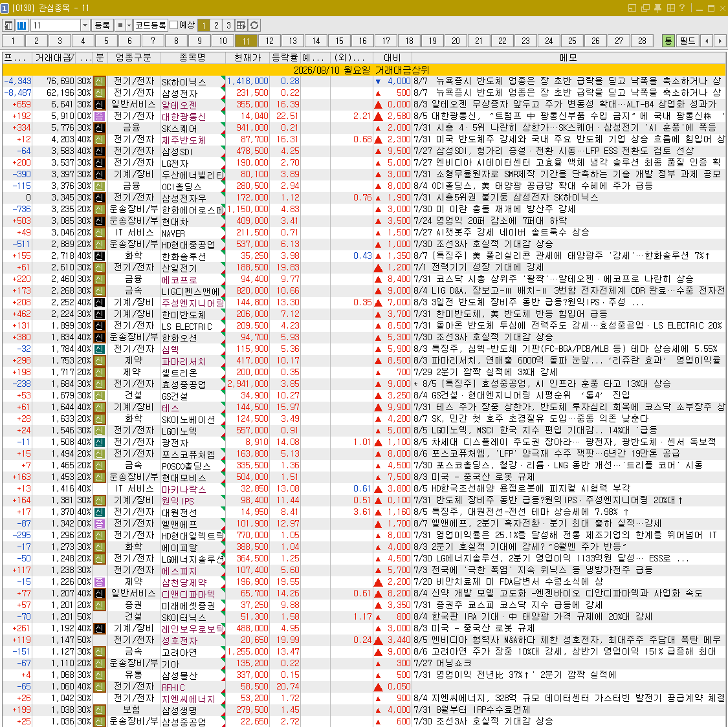Viewport: 728px width, 727px height.
Task: Click the left arrow tab scroll button
Action: click(x=707, y=41)
